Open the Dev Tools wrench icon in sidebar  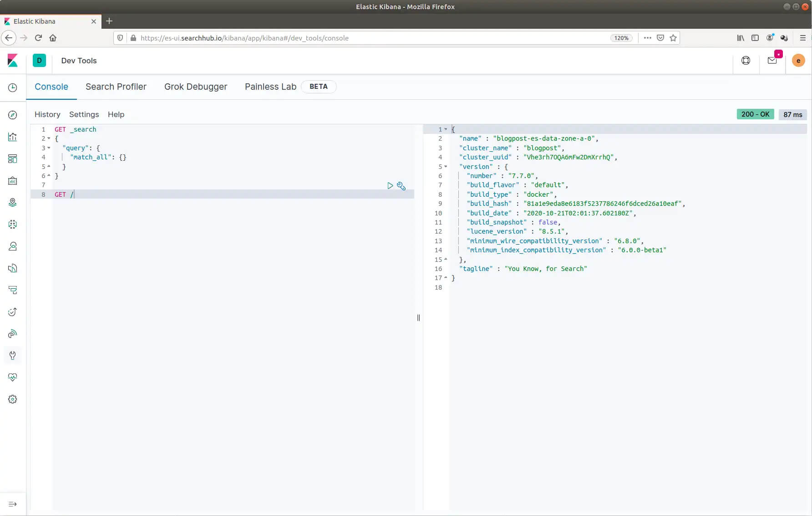[12, 355]
